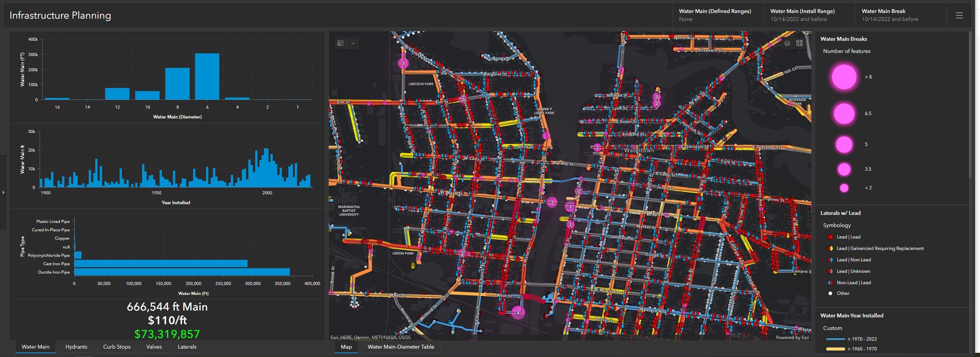Click the > 8 breaks legend circle
The height and width of the screenshot is (357, 980).
point(844,77)
